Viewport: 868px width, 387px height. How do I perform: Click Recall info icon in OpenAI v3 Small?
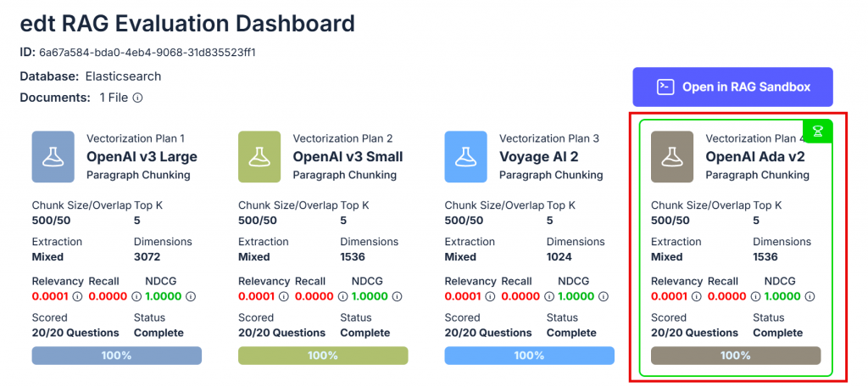pyautogui.click(x=343, y=296)
